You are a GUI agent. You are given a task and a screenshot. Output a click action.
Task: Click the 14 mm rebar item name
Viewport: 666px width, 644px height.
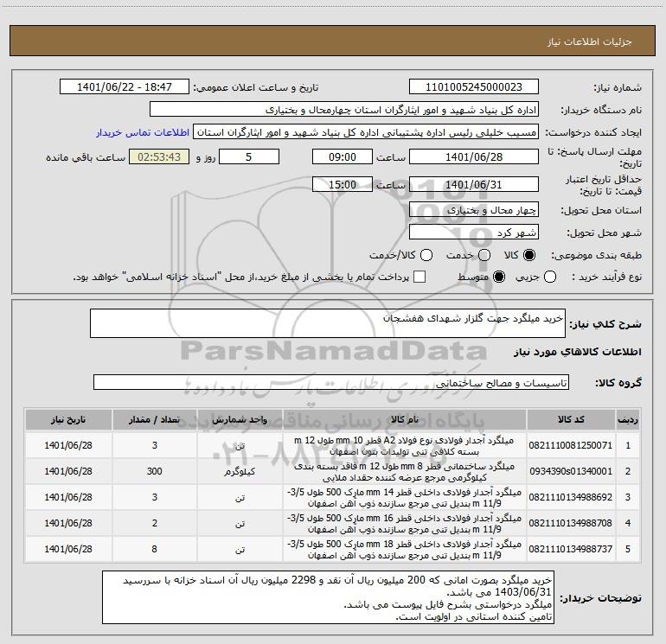pos(405,498)
